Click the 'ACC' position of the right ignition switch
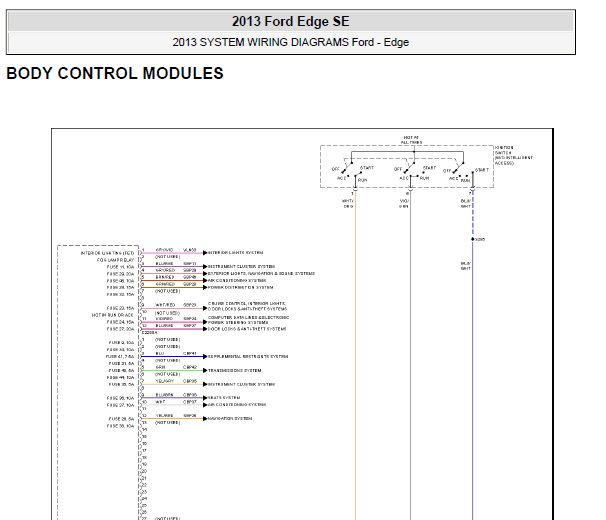 pyautogui.click(x=453, y=178)
